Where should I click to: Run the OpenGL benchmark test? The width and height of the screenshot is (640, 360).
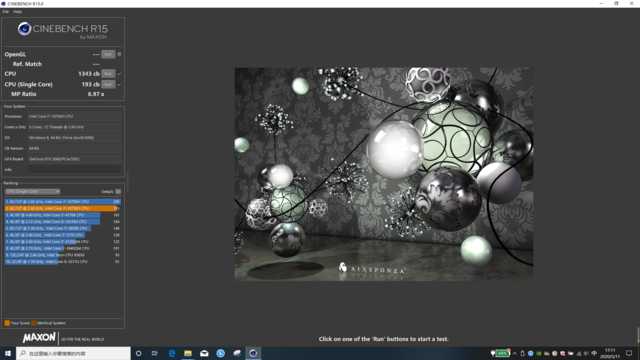(108, 54)
